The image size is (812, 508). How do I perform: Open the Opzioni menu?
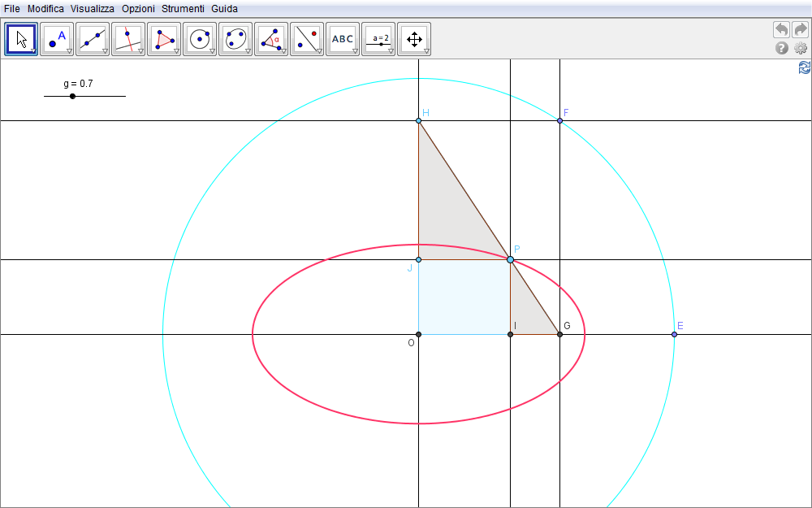click(138, 9)
